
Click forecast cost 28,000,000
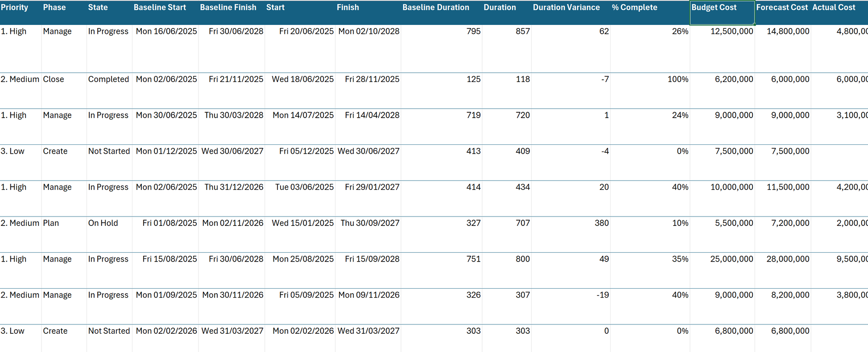[x=788, y=259]
